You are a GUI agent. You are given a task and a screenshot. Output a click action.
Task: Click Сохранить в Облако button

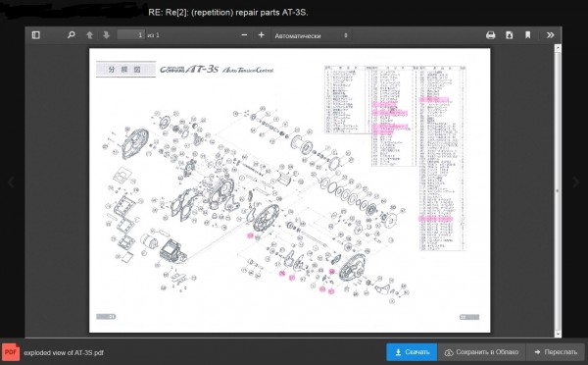point(481,352)
